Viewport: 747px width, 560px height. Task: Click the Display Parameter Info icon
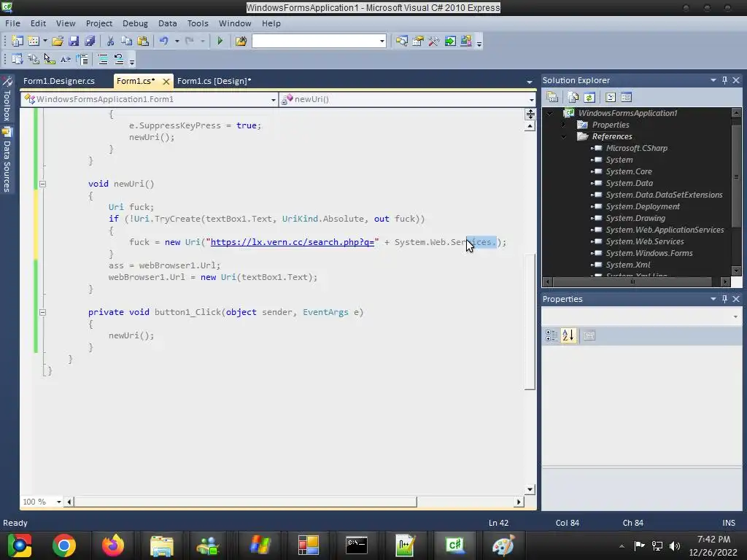coord(34,59)
